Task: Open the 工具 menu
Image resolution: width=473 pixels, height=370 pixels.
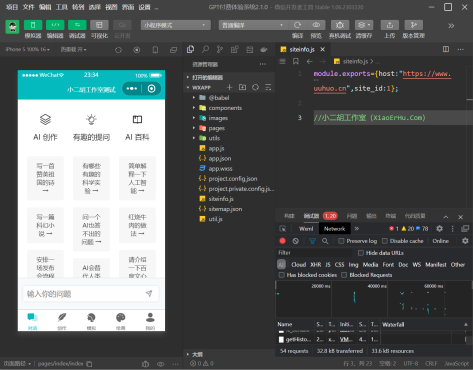Action: pos(62,7)
